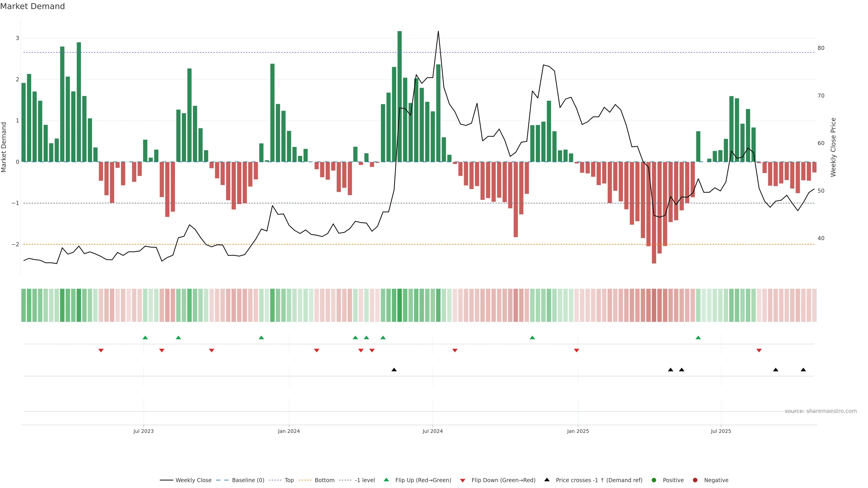Click the Market Demand chart title
The image size is (868, 488).
pos(32,6)
